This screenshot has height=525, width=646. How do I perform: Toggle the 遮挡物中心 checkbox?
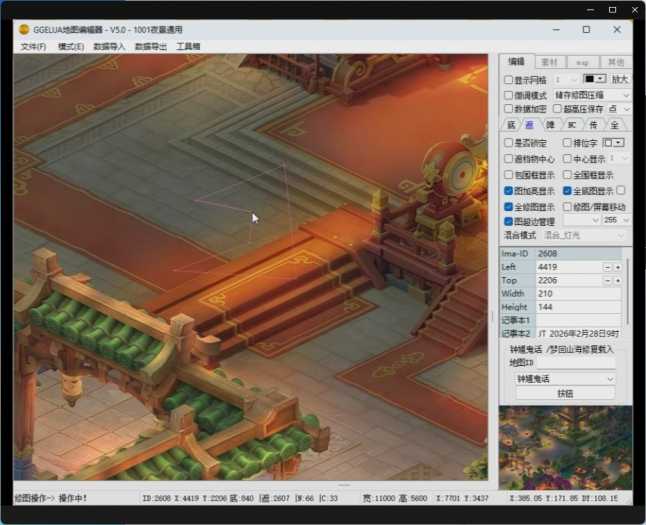pyautogui.click(x=508, y=159)
